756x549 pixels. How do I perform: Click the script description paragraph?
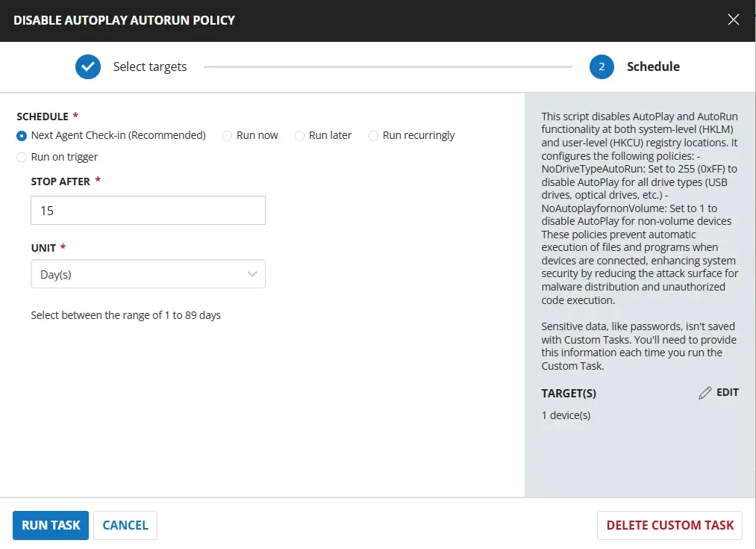coord(640,208)
